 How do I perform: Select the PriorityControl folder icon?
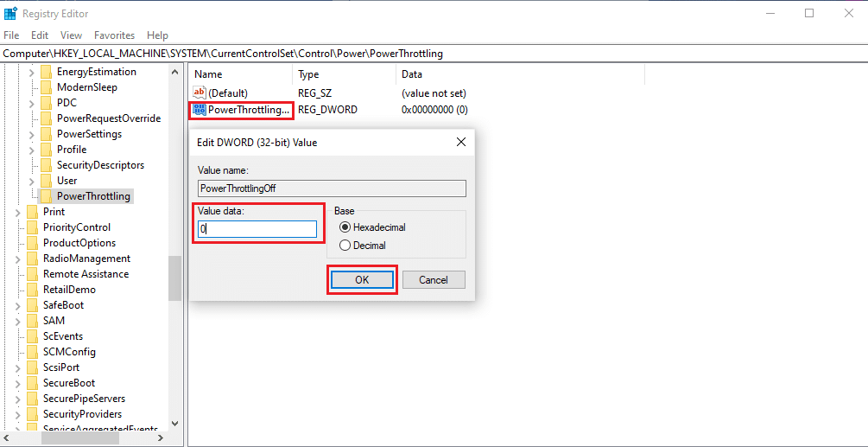33,227
